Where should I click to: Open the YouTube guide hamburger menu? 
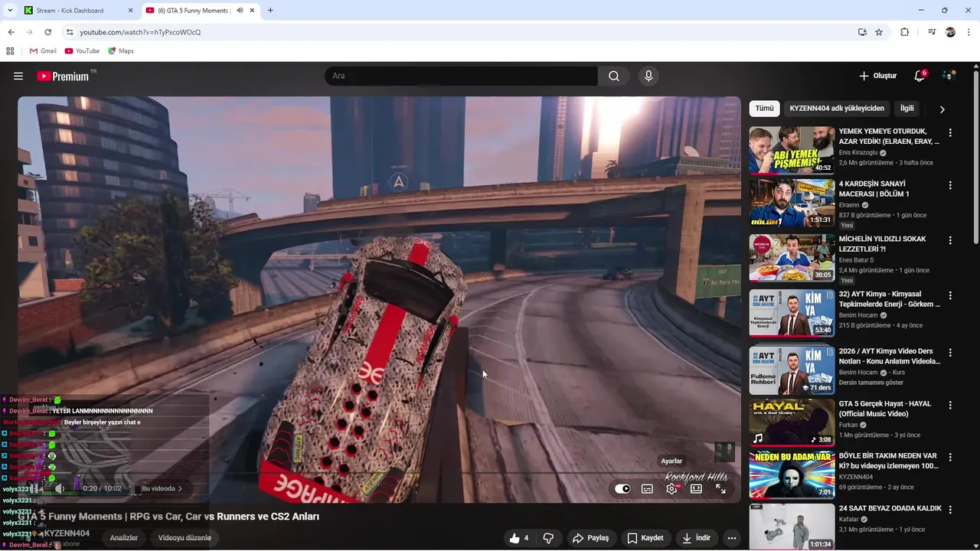[x=18, y=76]
